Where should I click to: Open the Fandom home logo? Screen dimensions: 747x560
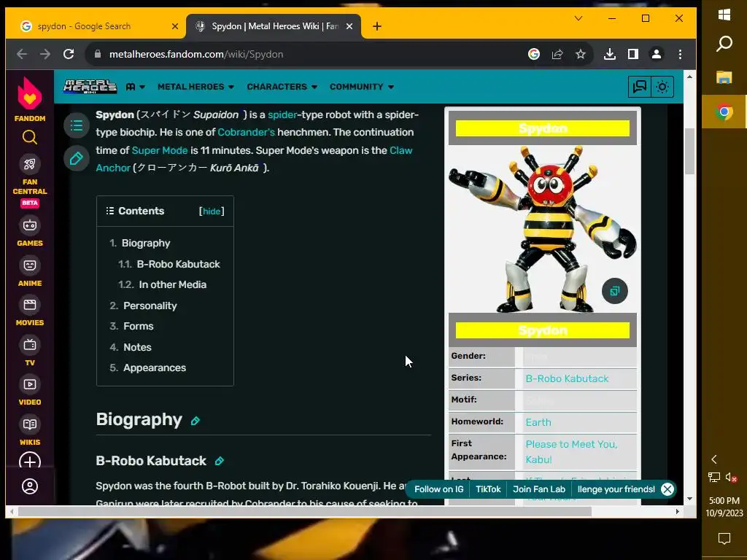click(x=29, y=99)
